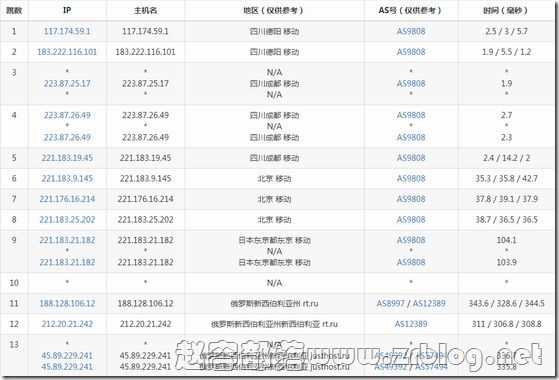Open the 221.183.25.202 IP link in hop 8
Viewport: 559px width, 380px height.
tap(67, 220)
